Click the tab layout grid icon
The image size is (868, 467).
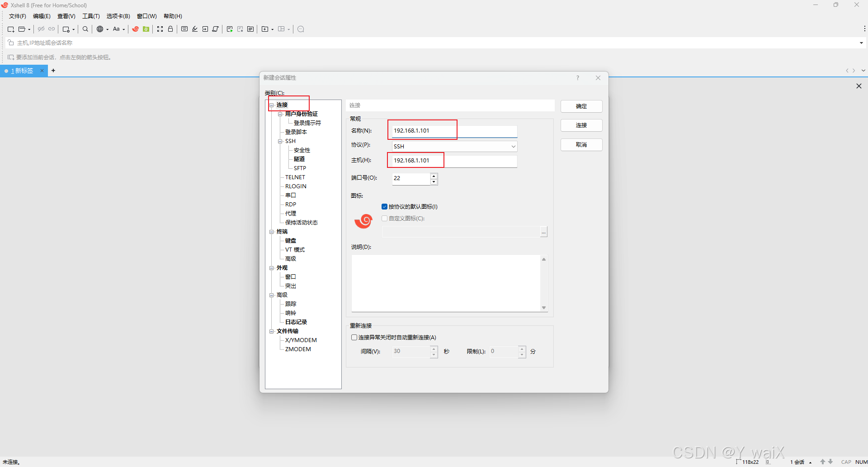(281, 29)
